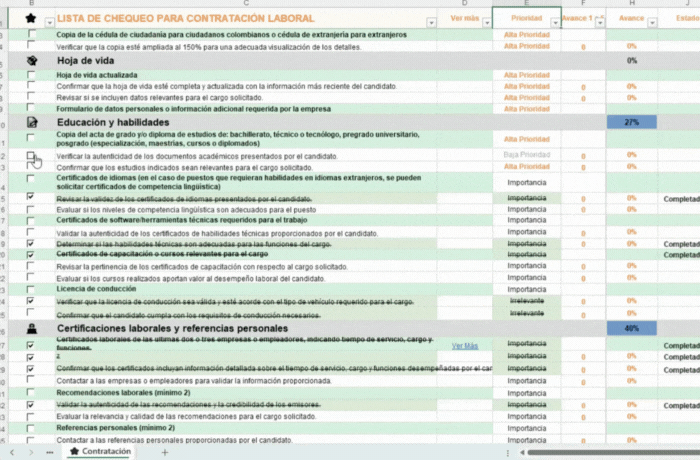Open the Ver más column filter dropdown
Image resolution: width=700 pixels, height=460 pixels.
tap(487, 22)
